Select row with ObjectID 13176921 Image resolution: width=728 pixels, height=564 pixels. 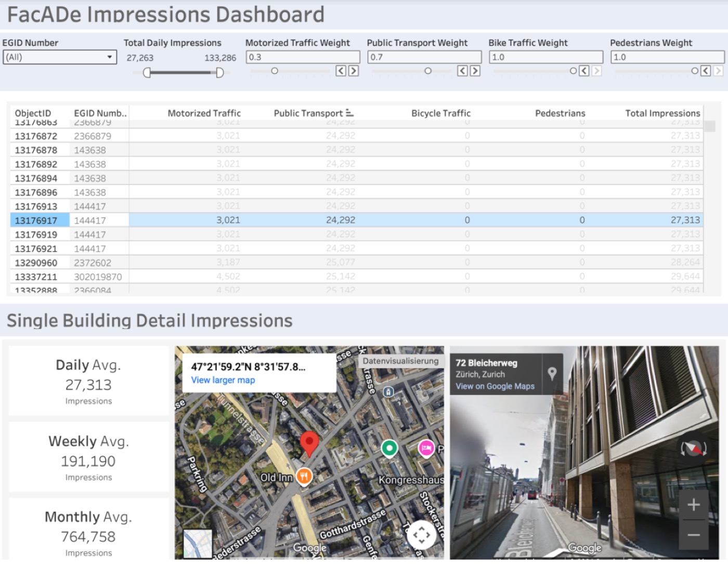coord(357,248)
